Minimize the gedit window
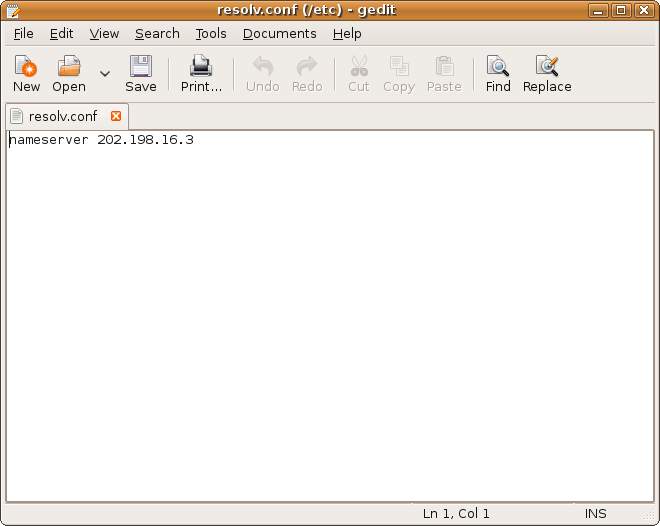660x526 pixels. [x=598, y=11]
